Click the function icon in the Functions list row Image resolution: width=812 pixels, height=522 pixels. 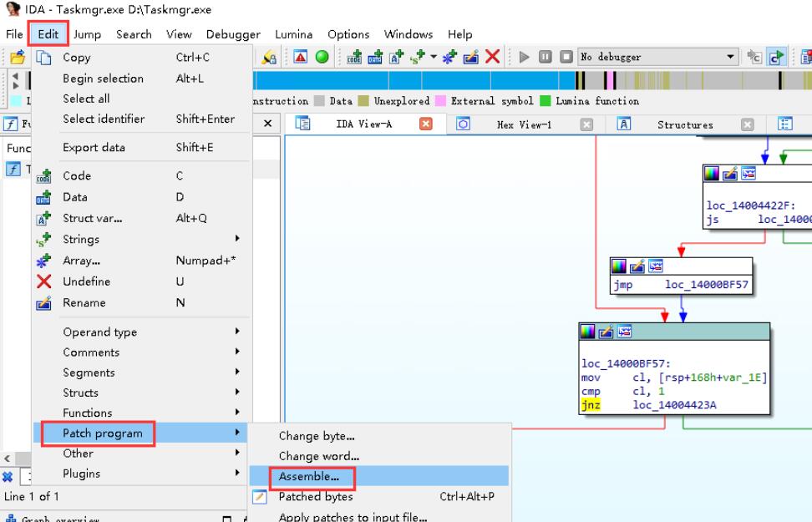click(13, 169)
